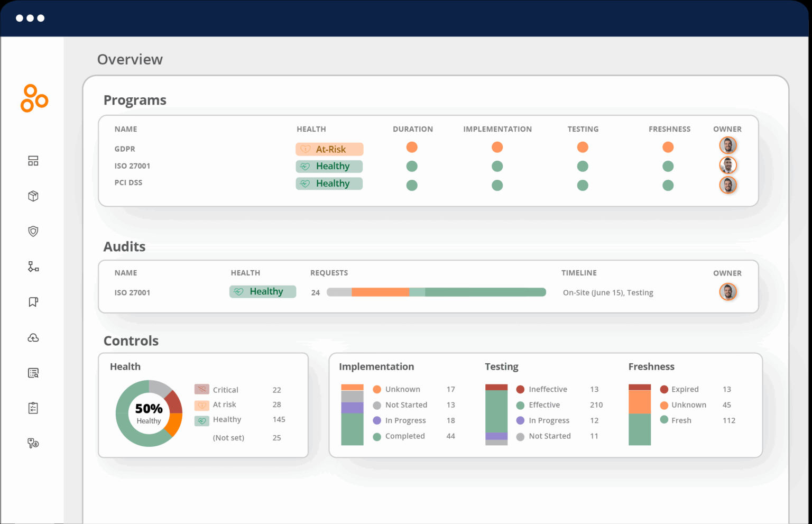Click the 50% Healthy donut chart
Screen dimensions: 812x524
pyautogui.click(x=149, y=413)
